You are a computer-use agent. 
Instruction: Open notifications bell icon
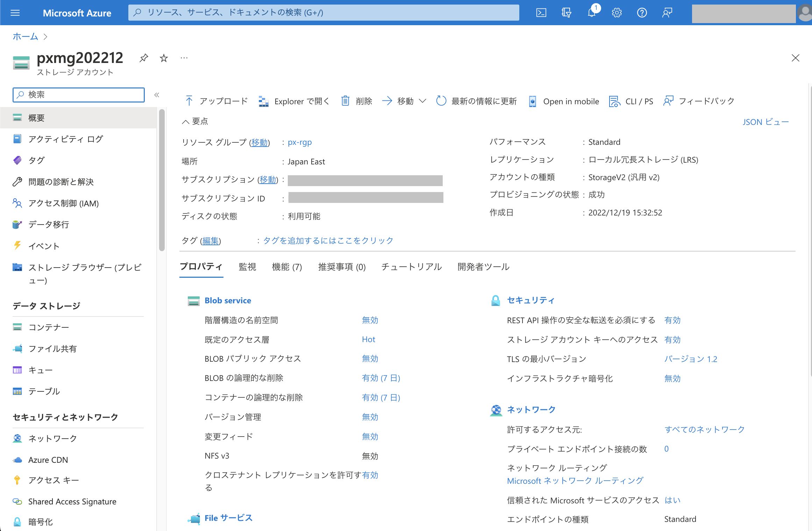[x=592, y=13]
